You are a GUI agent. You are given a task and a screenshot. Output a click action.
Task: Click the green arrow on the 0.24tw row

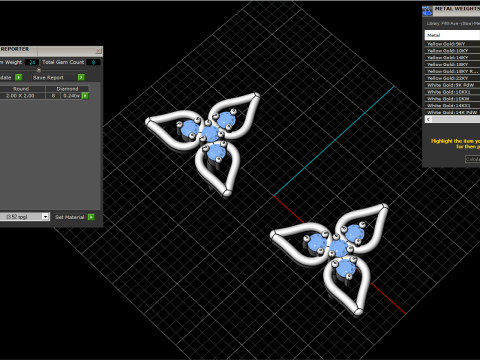coord(85,96)
